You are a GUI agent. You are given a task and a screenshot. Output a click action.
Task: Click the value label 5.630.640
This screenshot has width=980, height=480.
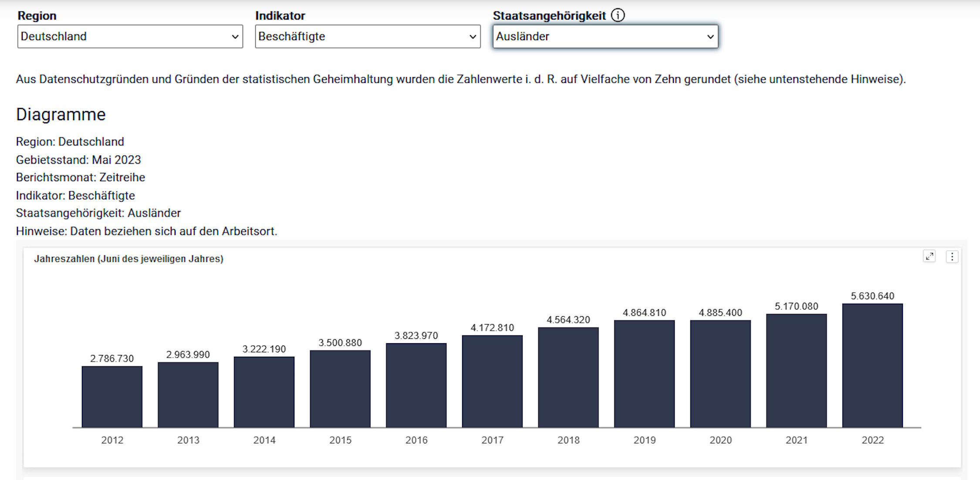point(872,296)
